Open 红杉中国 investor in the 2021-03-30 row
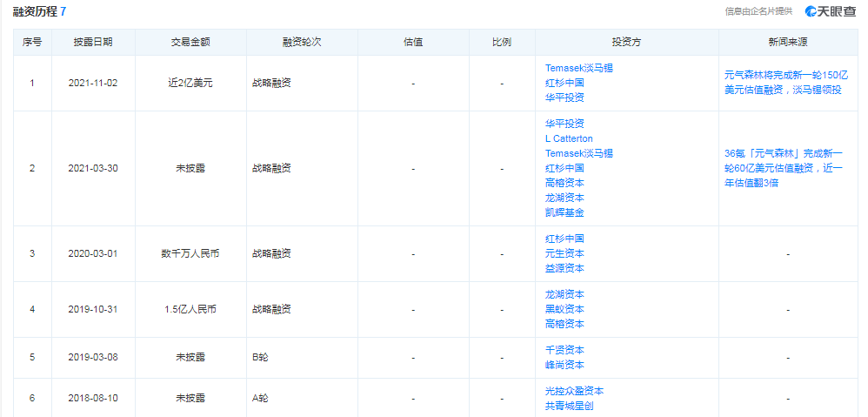The width and height of the screenshot is (868, 417). pyautogui.click(x=564, y=168)
